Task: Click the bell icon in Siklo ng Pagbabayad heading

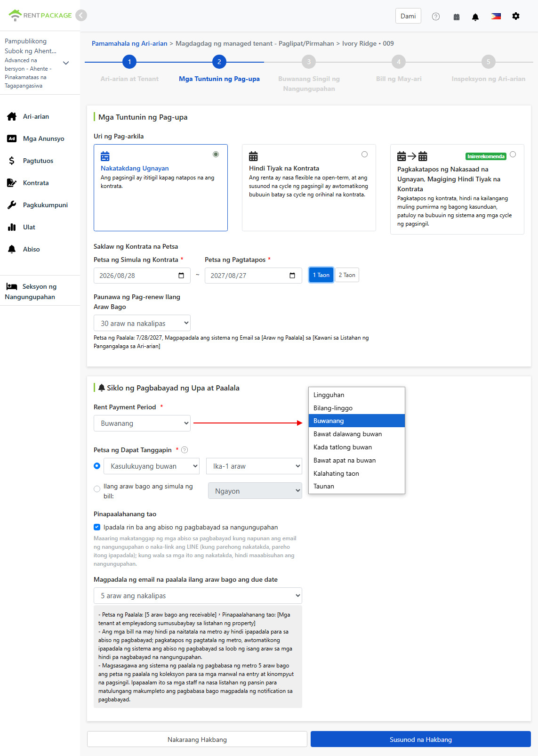Action: 102,388
